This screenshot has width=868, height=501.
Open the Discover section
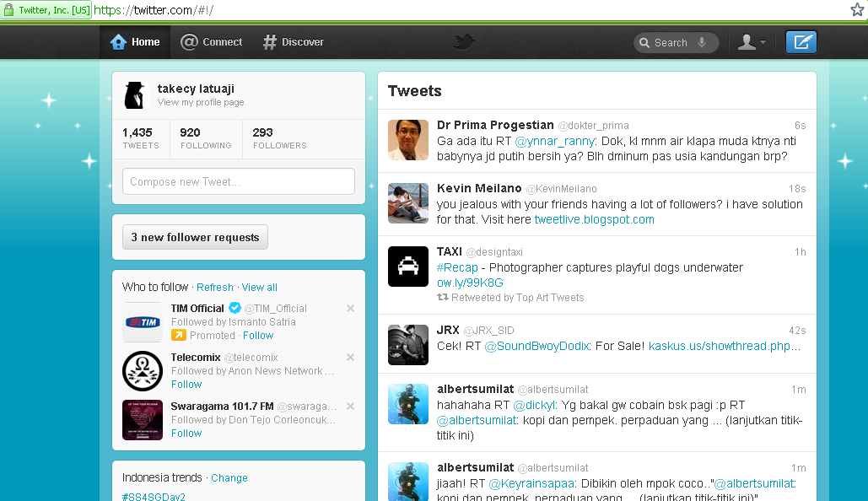[x=293, y=41]
